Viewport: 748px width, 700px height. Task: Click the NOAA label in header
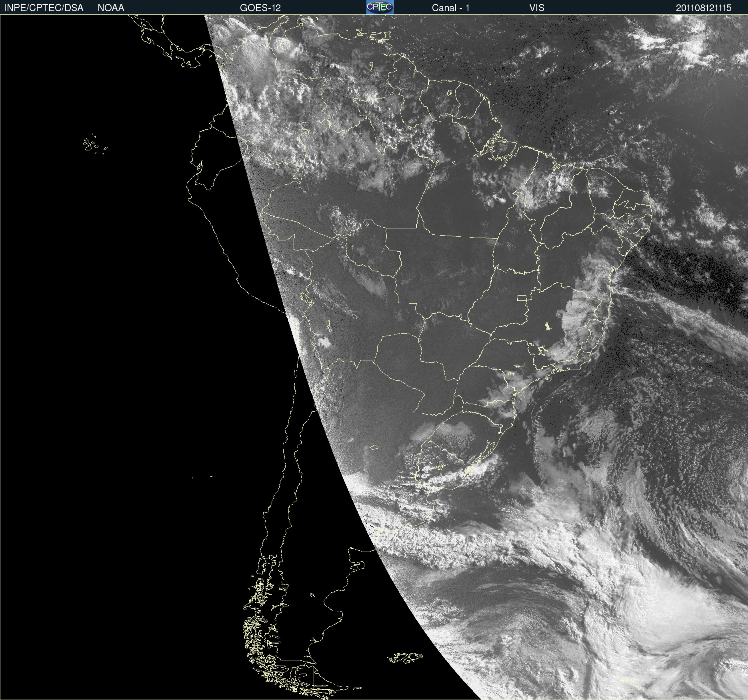coord(111,8)
